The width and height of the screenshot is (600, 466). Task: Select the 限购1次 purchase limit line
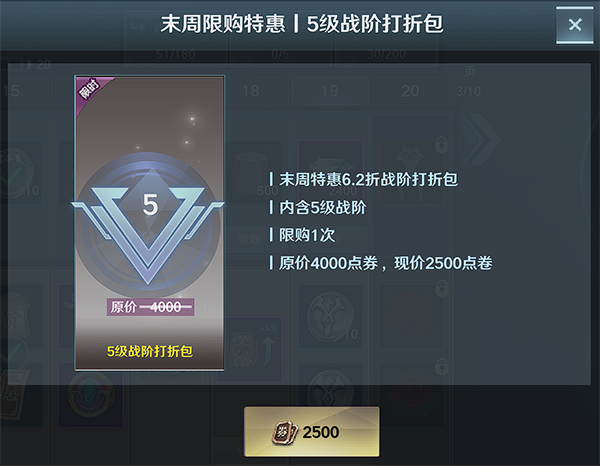[x=302, y=235]
